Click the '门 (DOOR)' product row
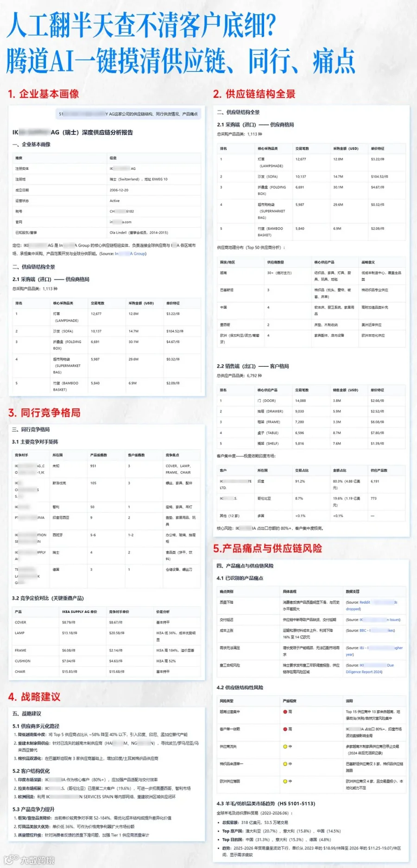The height and width of the screenshot is (868, 417). 311,401
